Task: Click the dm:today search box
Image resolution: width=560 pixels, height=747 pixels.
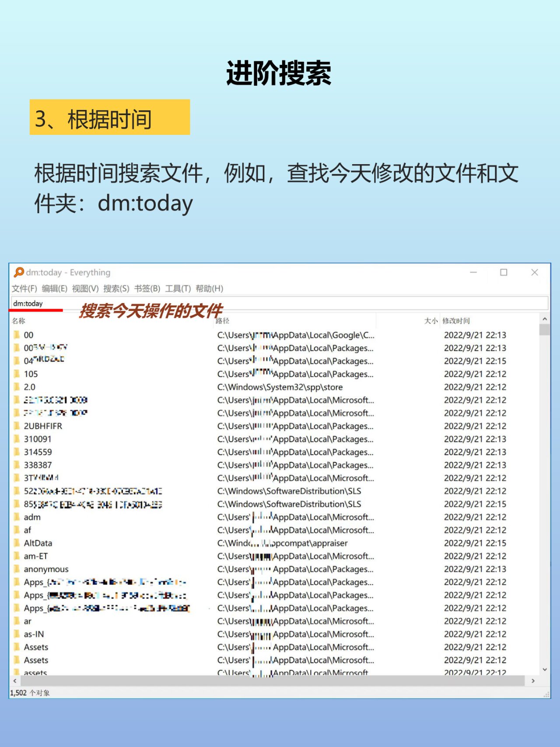Action: point(280,303)
